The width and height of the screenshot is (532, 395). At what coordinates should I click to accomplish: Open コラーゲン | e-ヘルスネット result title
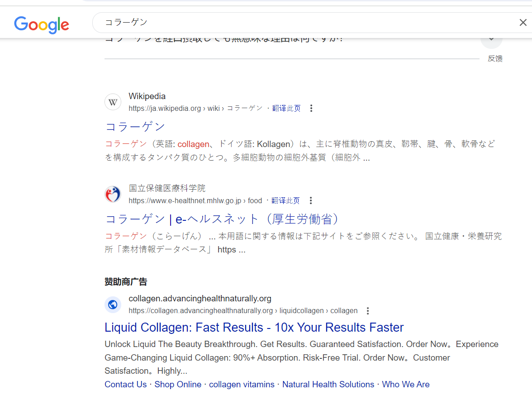222,219
